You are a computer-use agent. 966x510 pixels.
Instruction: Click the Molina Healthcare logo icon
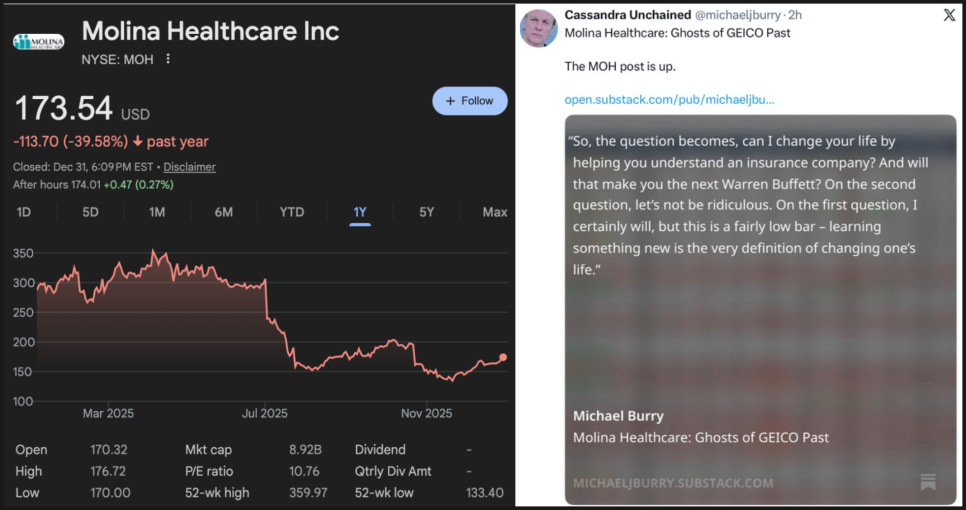[x=38, y=42]
